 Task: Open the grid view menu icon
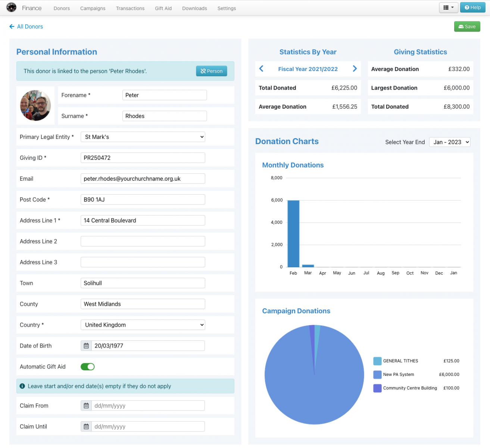448,7
